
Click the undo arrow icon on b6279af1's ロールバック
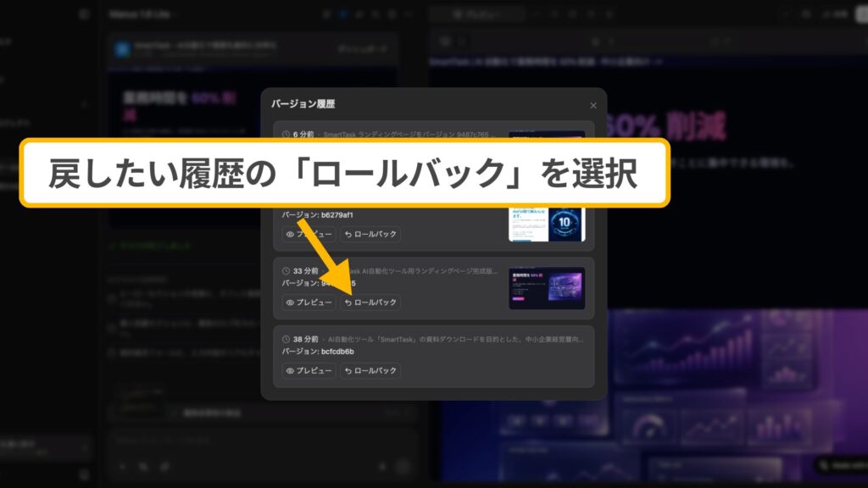[x=348, y=234]
